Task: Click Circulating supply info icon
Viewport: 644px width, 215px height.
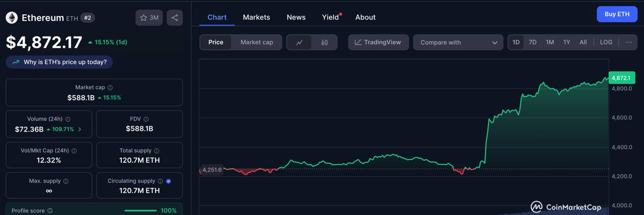Action: [160, 181]
